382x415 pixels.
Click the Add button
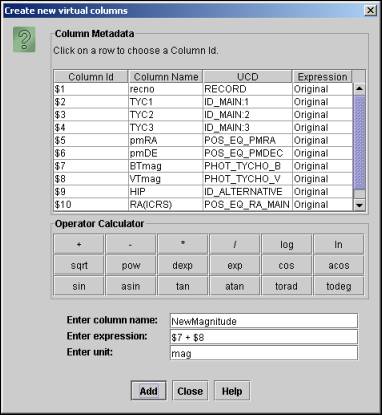pyautogui.click(x=148, y=391)
